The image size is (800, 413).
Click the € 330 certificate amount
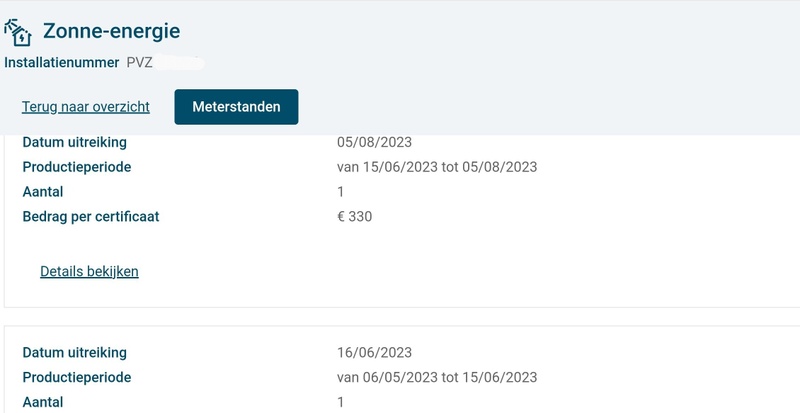355,216
